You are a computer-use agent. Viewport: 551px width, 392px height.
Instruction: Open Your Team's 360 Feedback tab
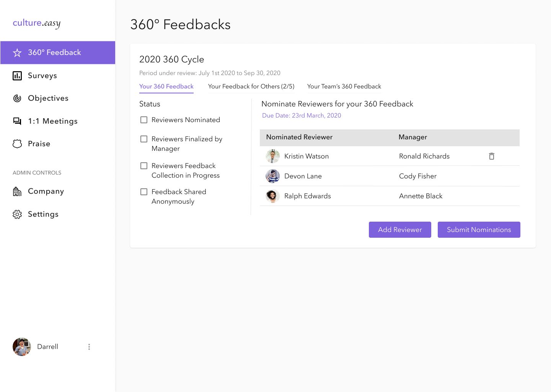pos(344,87)
